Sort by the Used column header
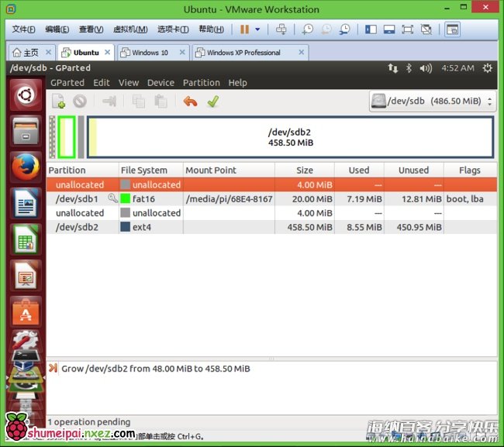 [x=359, y=170]
